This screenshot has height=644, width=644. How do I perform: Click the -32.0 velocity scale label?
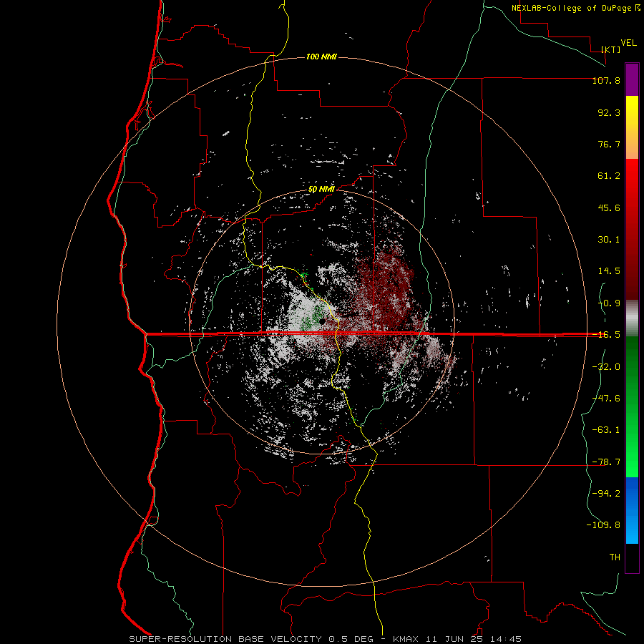click(606, 367)
